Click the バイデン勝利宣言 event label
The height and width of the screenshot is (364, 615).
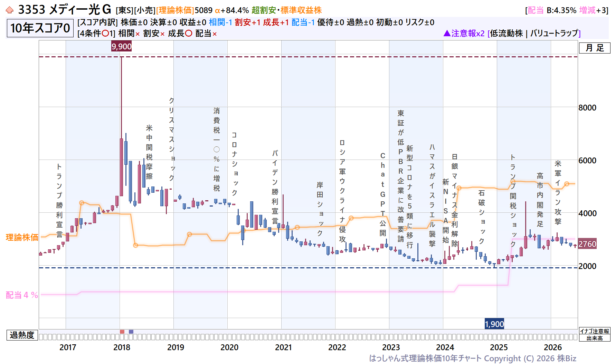(275, 187)
